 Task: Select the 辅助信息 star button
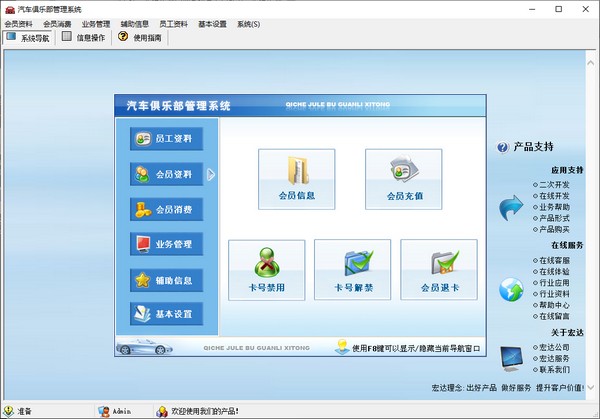pos(166,280)
